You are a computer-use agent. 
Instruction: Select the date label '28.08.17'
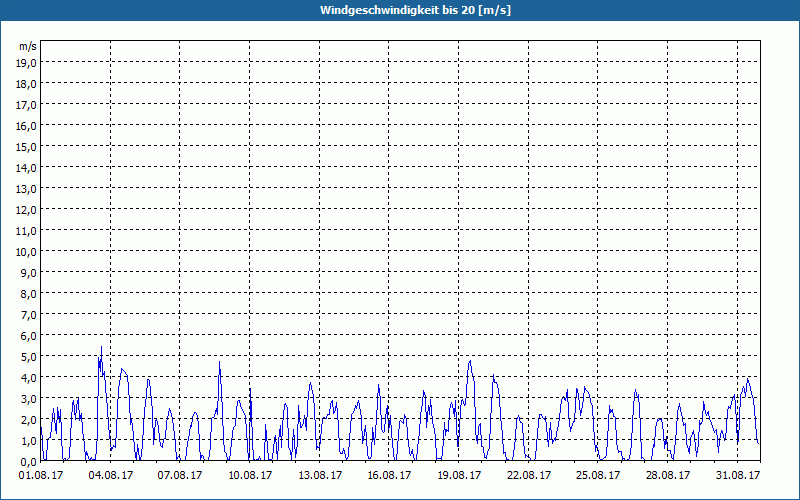(x=667, y=476)
